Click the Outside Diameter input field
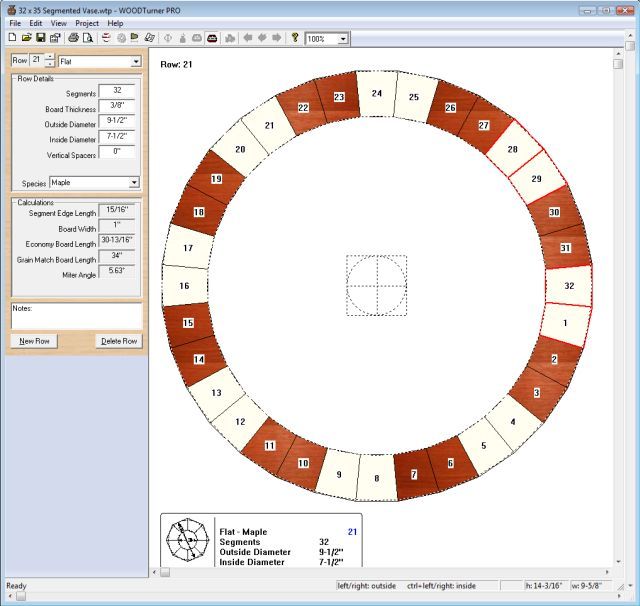Screen dimensions: 640x606 click(x=116, y=121)
